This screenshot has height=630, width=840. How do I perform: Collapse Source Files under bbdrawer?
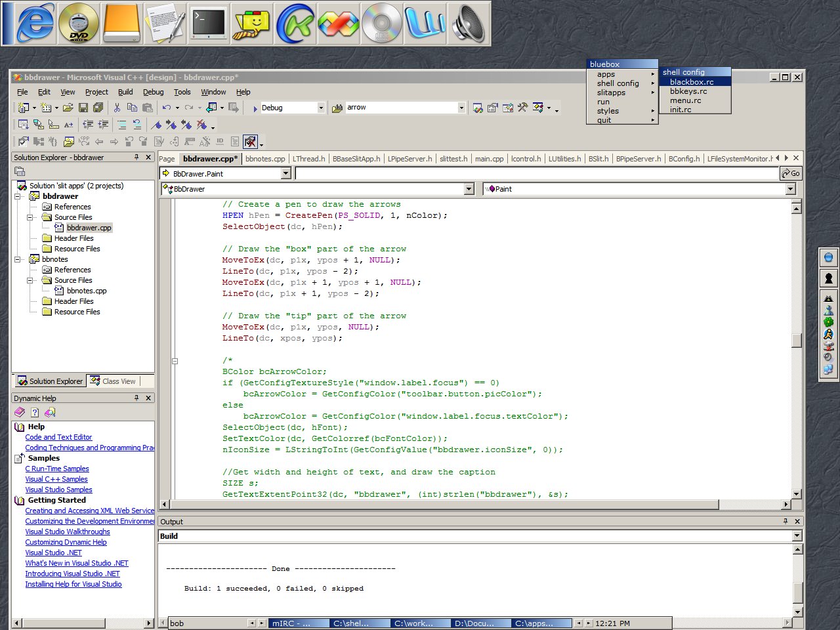[30, 217]
